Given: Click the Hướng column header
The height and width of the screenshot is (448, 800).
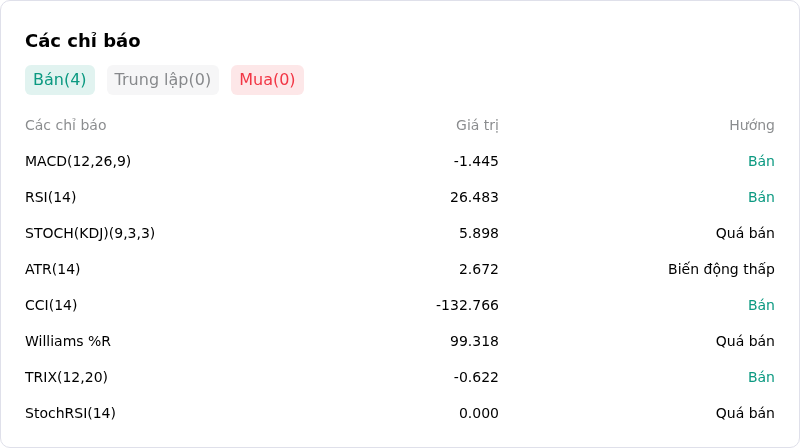Looking at the screenshot, I should pos(752,126).
